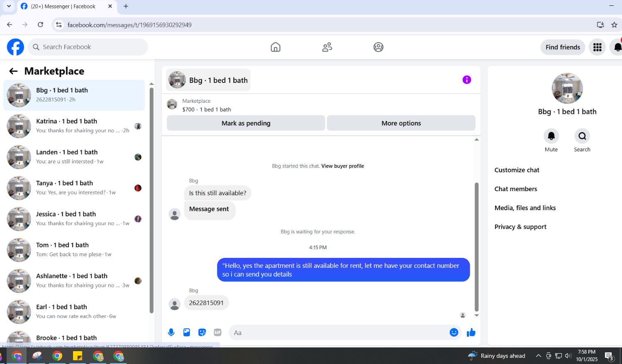Open the Earl · 1 bed 1 bath conversation
The width and height of the screenshot is (622, 364).
[x=74, y=312]
